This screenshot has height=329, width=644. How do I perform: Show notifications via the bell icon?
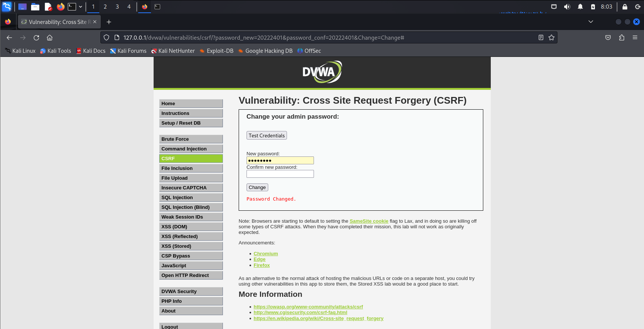(580, 7)
